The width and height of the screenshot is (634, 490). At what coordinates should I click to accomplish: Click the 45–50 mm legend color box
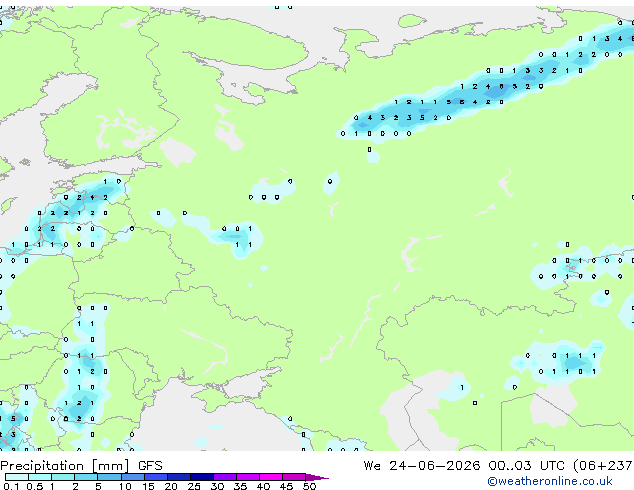pyautogui.click(x=294, y=477)
